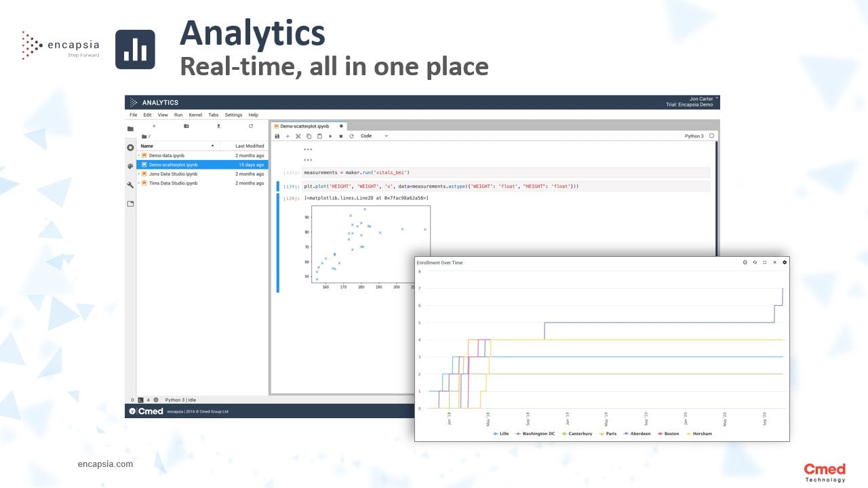Toggle the Boston series in the legend

point(668,434)
